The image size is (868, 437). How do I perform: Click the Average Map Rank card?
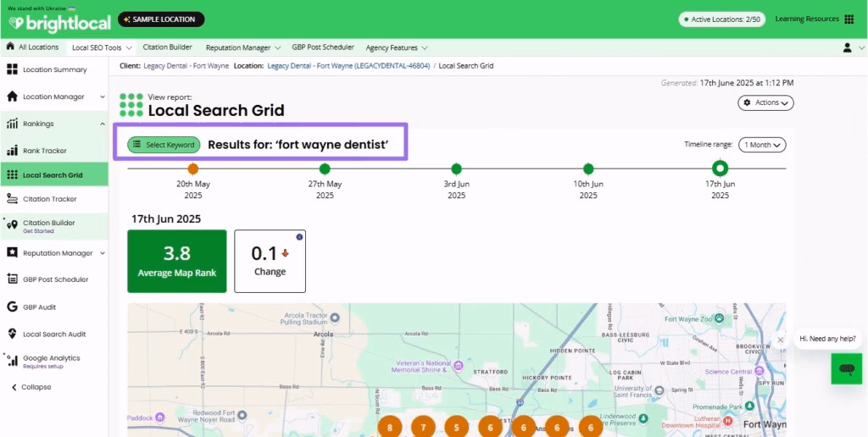(177, 261)
